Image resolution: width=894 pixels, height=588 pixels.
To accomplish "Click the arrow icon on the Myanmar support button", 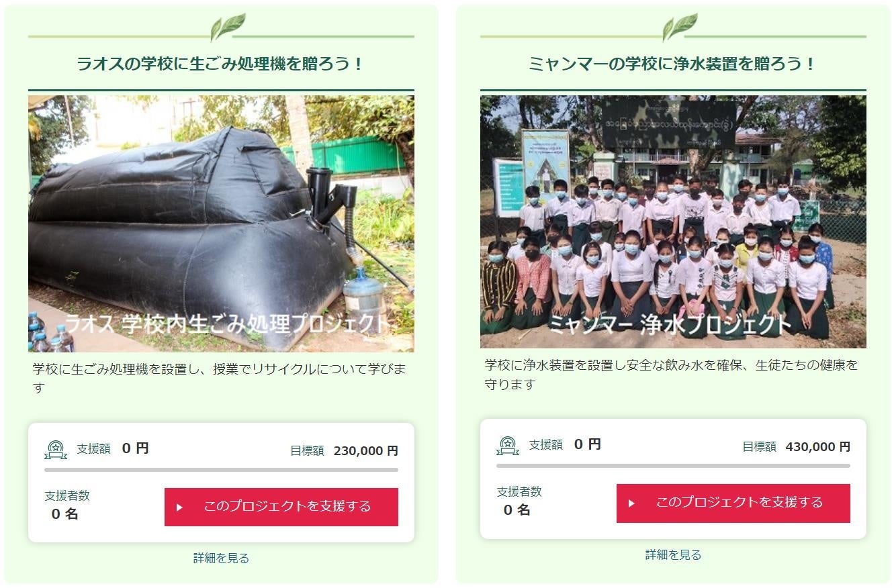I will click(x=631, y=503).
